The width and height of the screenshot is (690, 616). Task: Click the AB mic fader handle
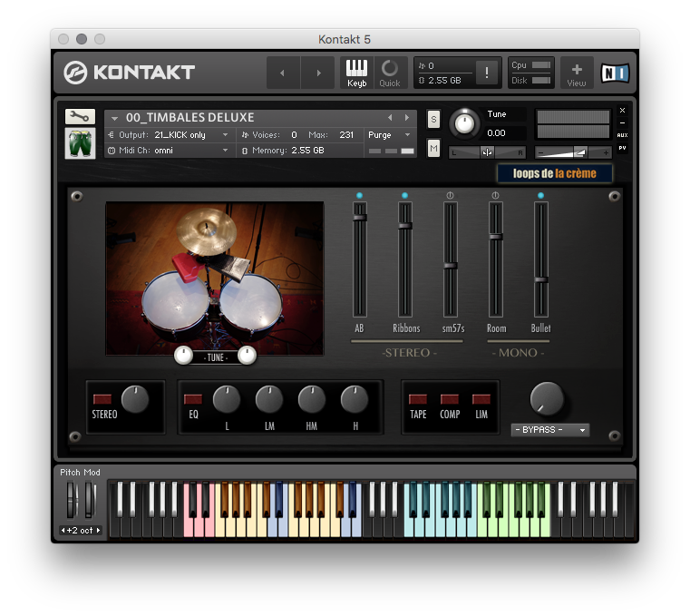(360, 218)
